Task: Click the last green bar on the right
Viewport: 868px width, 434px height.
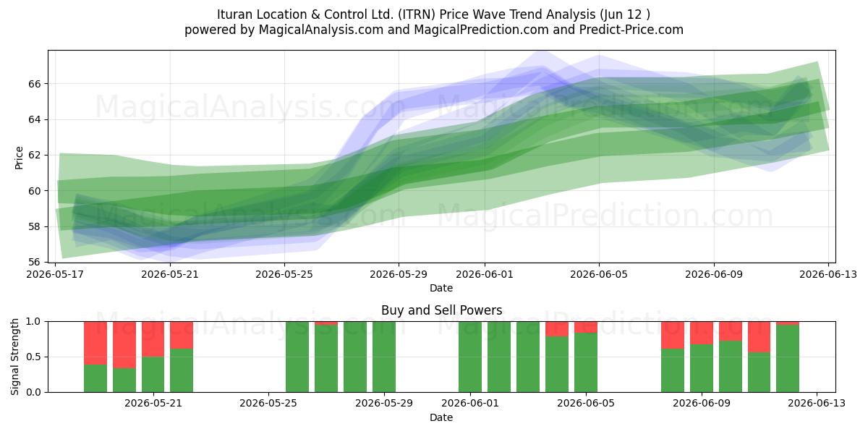Action: point(788,358)
